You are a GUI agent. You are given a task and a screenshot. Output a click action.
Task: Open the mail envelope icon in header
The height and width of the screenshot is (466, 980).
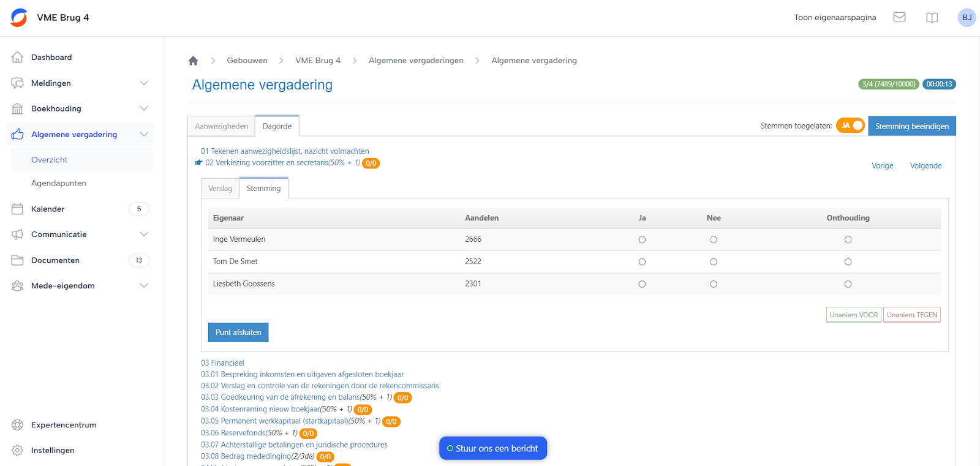coord(899,17)
